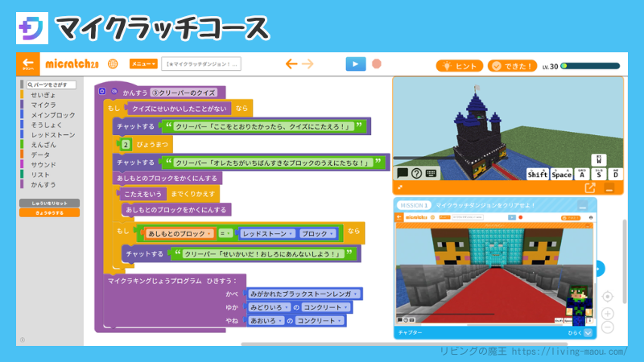This screenshot has width=644, height=362.
Task: Toggle the on-screen keyboard icon in game view
Action: point(431,173)
